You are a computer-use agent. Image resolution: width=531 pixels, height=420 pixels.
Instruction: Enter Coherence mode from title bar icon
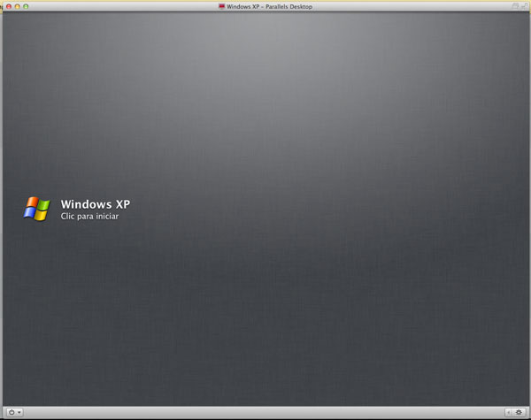515,6
